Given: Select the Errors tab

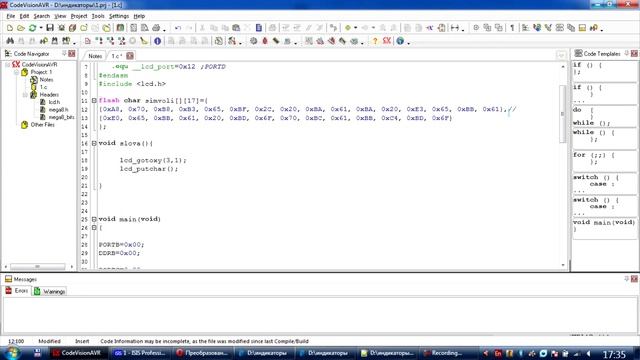Looking at the screenshot, I should (x=17, y=291).
